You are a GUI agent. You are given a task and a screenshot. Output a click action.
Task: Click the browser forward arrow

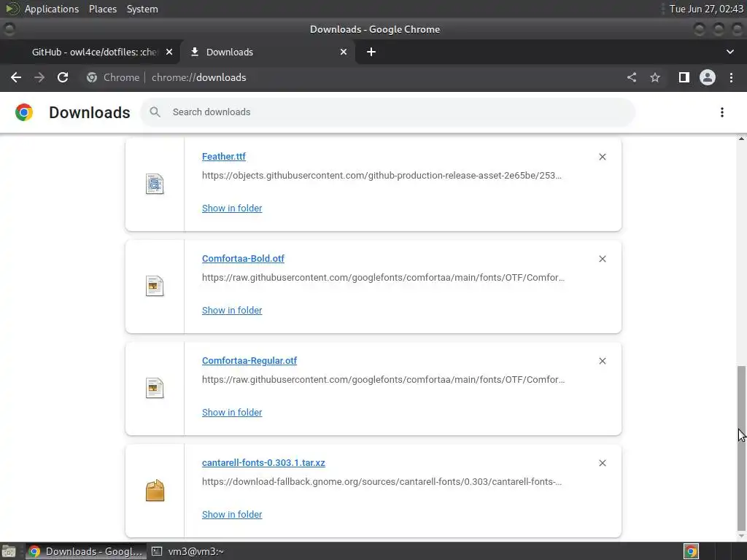pyautogui.click(x=39, y=77)
